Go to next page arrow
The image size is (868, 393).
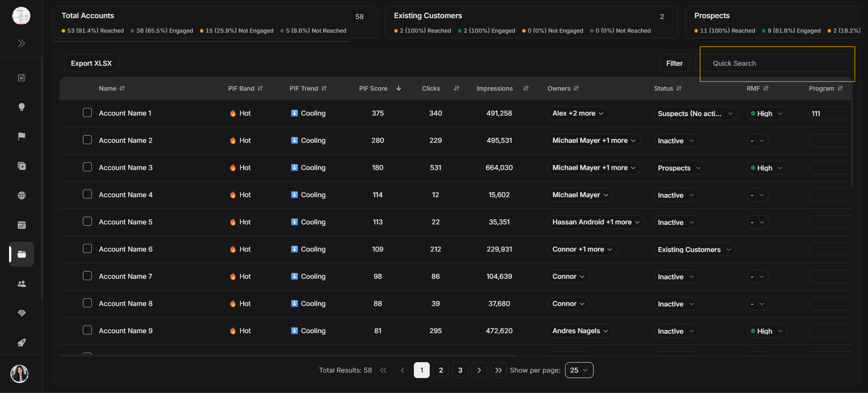[x=479, y=370]
